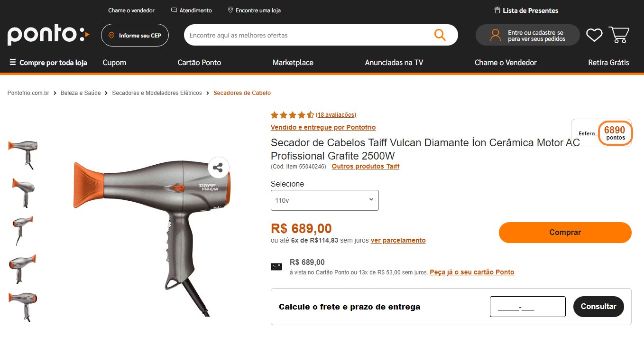Open the Cartão Ponto menu item

click(199, 62)
